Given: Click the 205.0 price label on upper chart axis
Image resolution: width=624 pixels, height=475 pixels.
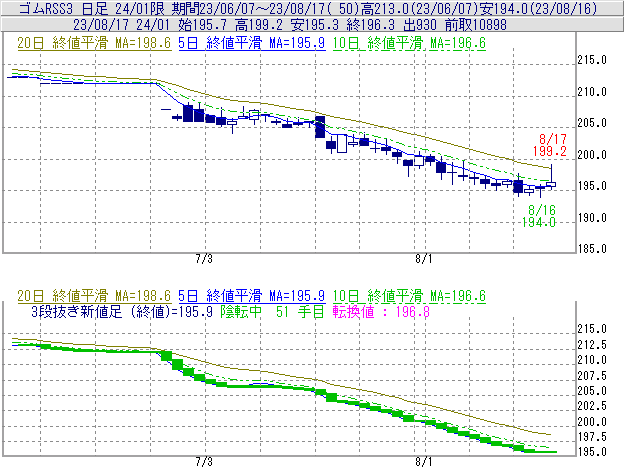Looking at the screenshot, I should point(592,123).
